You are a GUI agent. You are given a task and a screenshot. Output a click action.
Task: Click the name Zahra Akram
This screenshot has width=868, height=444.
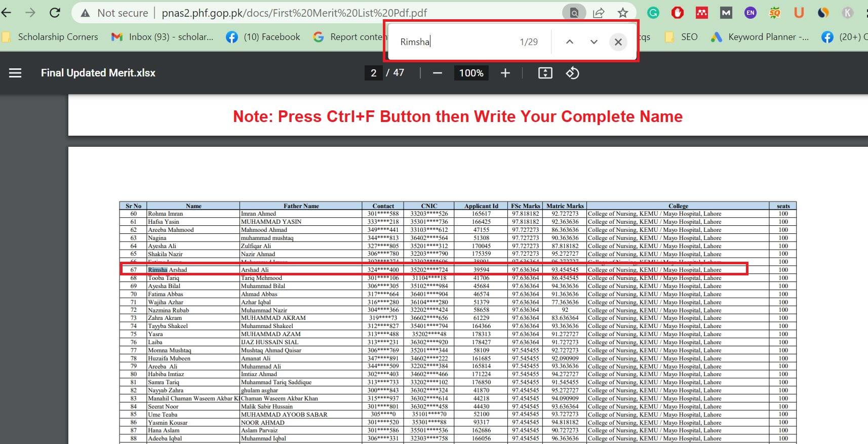tap(165, 318)
